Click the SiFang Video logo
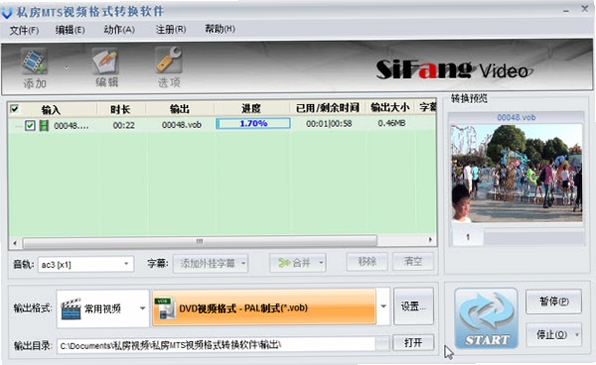The height and width of the screenshot is (365, 596). [454, 70]
